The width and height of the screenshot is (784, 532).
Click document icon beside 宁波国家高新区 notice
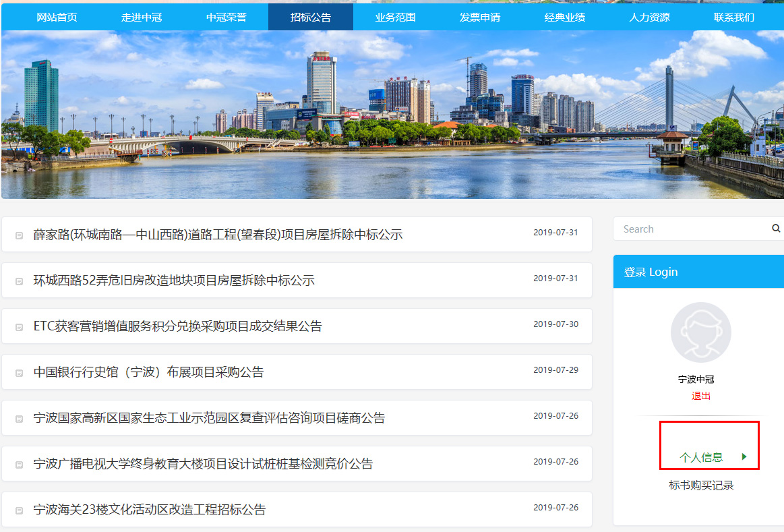coord(19,419)
